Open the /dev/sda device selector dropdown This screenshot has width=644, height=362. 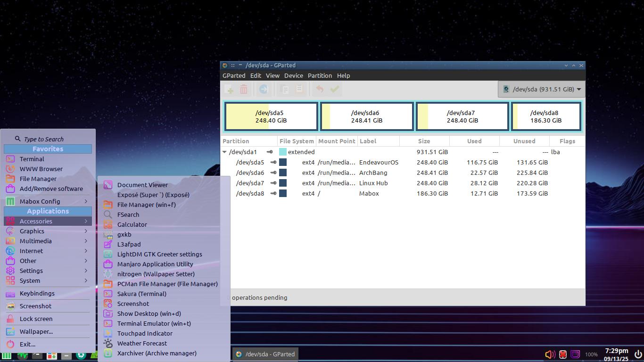542,89
